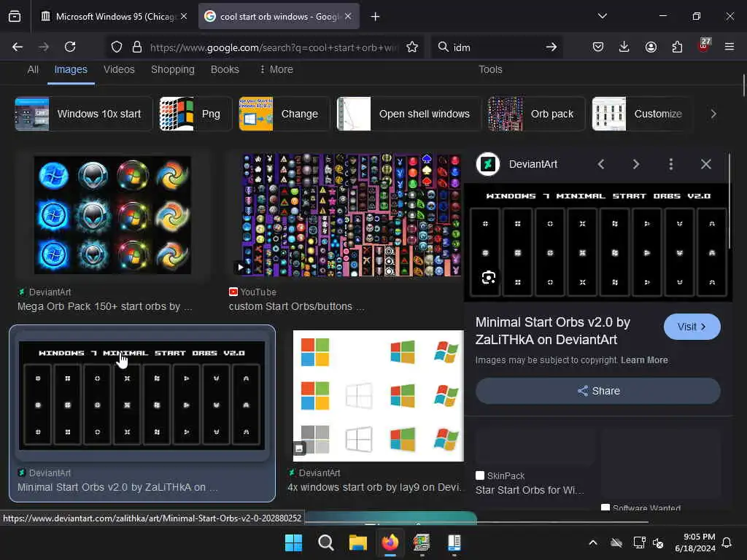This screenshot has height=560, width=747.
Task: Open the extensions puzzle icon
Action: (x=677, y=47)
